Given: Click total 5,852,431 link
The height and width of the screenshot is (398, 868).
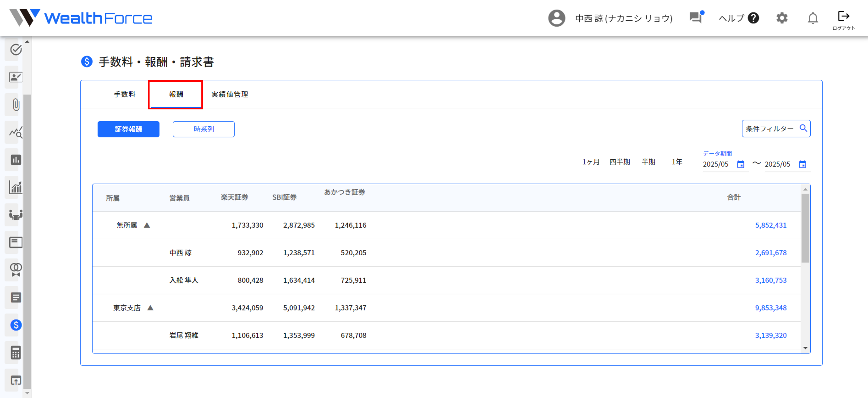Looking at the screenshot, I should tap(771, 225).
